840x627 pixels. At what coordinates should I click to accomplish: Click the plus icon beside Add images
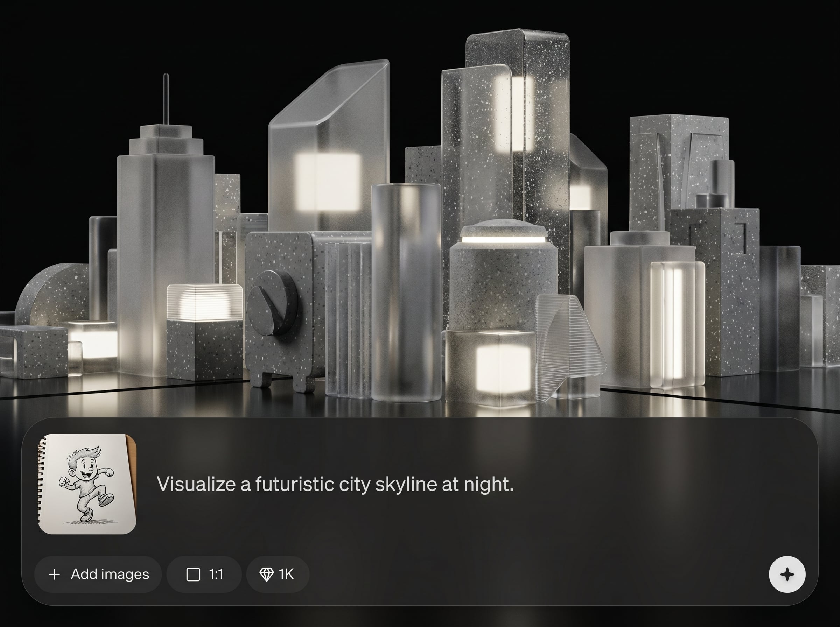coord(55,574)
